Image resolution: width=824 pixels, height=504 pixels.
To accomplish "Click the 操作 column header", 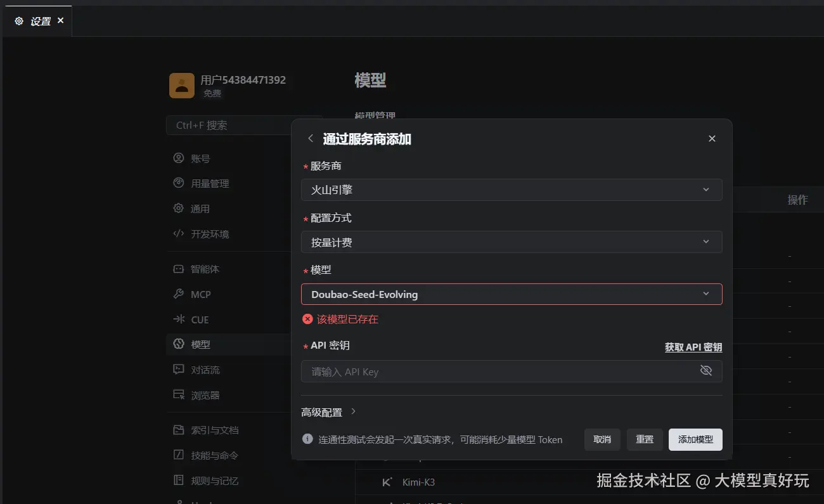I will [797, 200].
